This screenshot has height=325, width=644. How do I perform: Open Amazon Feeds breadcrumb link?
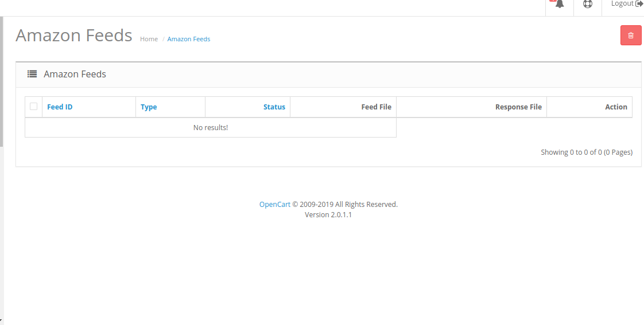coord(189,39)
